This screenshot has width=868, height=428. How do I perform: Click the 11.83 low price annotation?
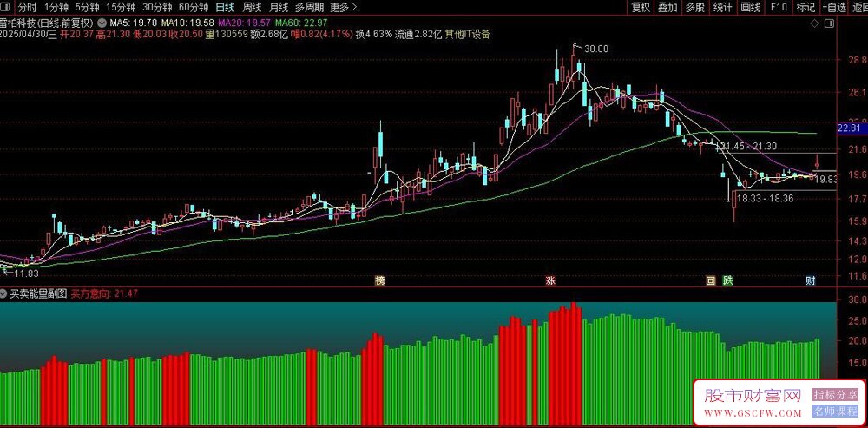[27, 273]
